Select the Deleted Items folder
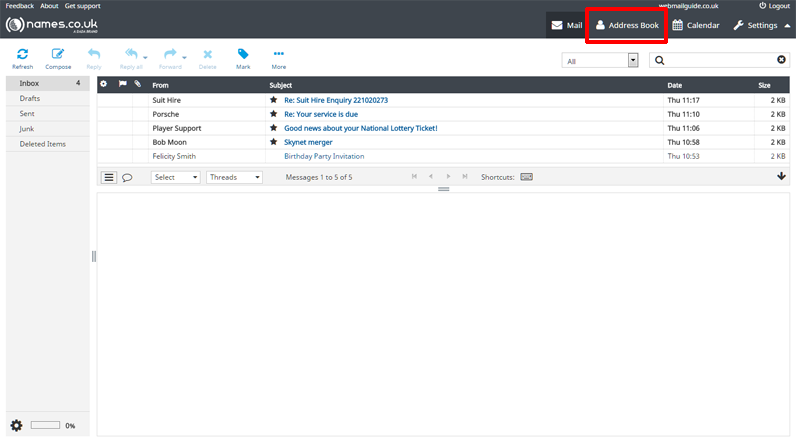 pyautogui.click(x=48, y=144)
